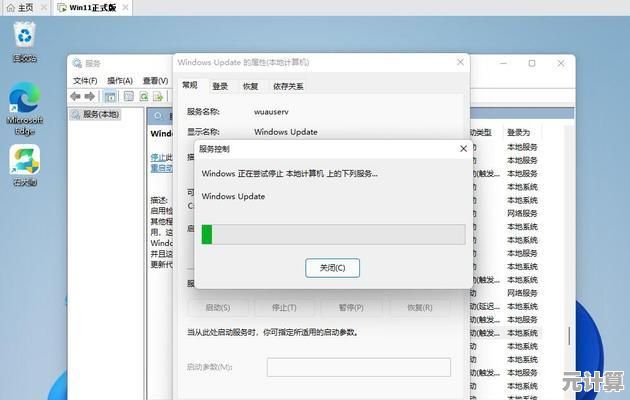Select 服务(本地) in the console tree
The width and height of the screenshot is (630, 400).
(x=96, y=114)
